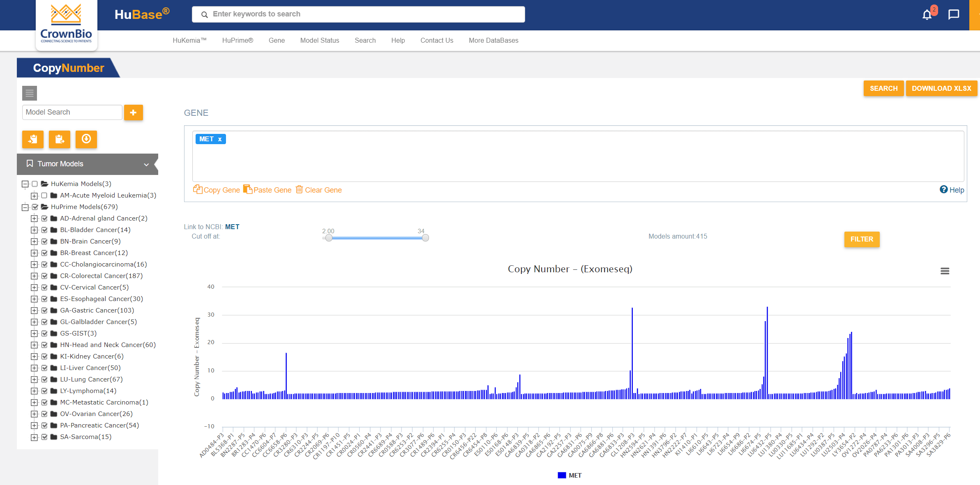980x485 pixels.
Task: Expand the CR-Colorectal Cancer tree node
Action: pyautogui.click(x=34, y=276)
